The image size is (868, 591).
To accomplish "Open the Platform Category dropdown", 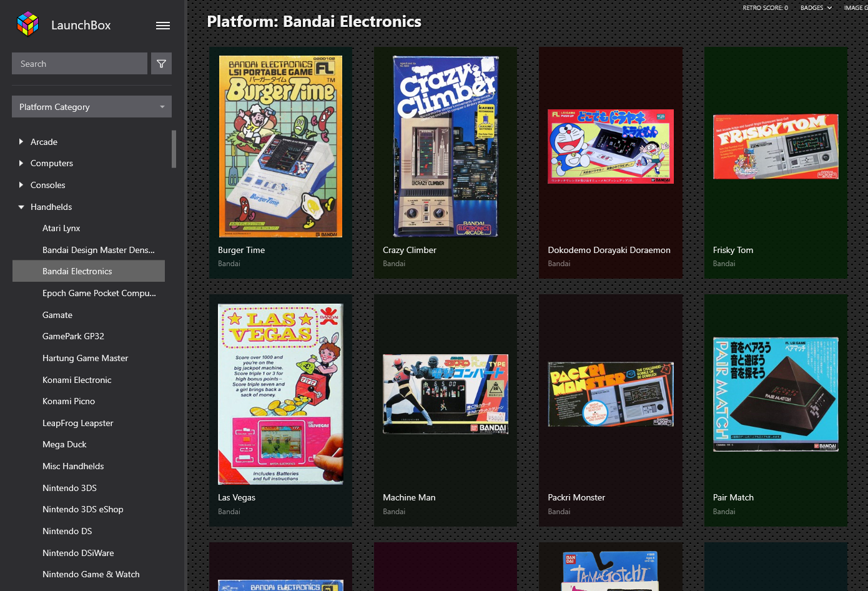I will pos(91,107).
